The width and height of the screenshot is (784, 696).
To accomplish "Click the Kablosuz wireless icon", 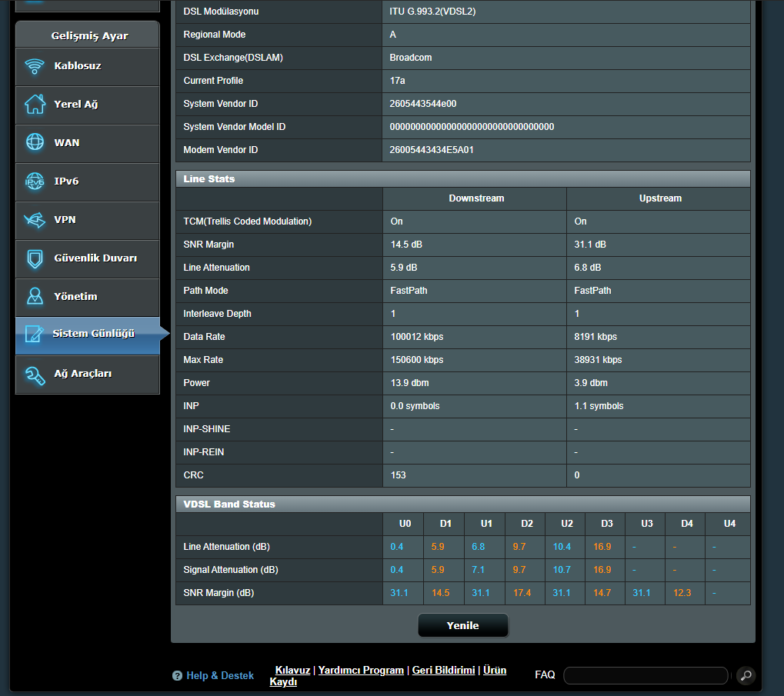I will click(x=35, y=66).
